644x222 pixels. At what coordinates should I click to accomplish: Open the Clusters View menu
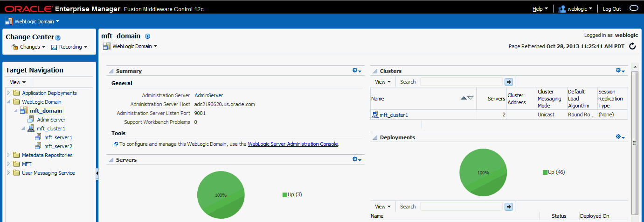(x=383, y=82)
